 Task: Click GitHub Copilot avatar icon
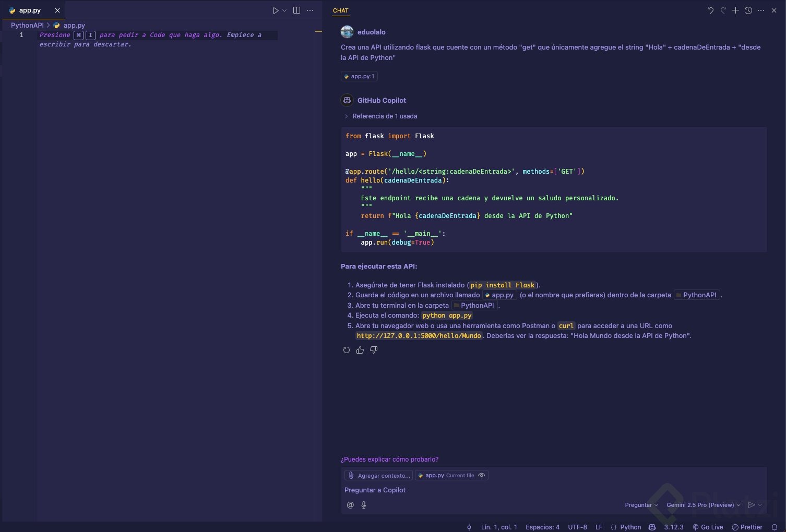tap(347, 100)
